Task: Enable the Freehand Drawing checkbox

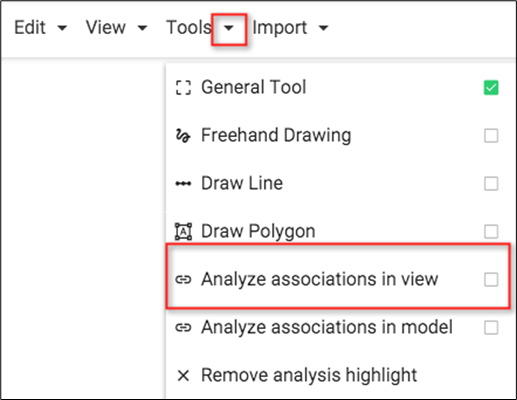Action: 491,136
